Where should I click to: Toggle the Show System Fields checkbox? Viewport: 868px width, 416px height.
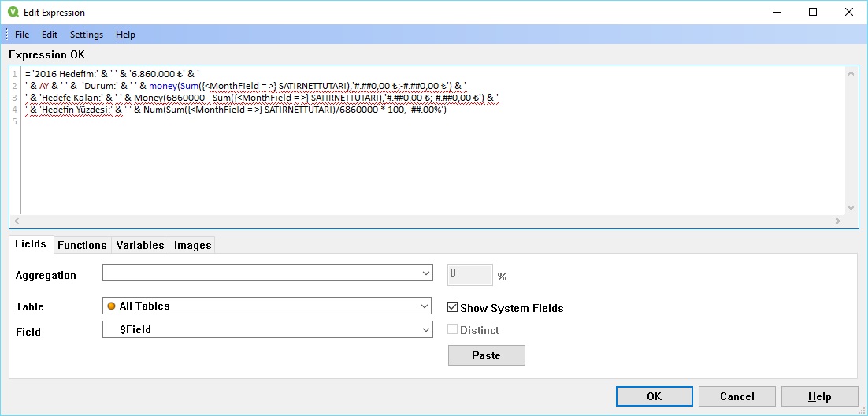453,308
